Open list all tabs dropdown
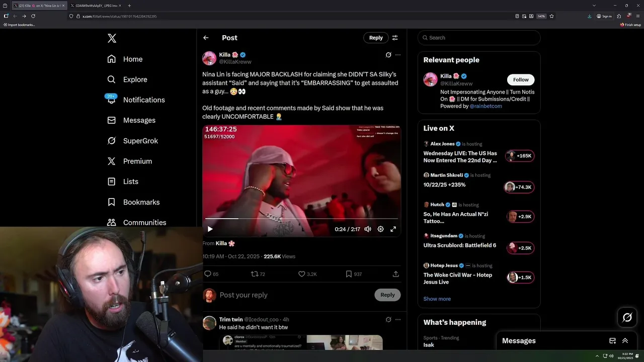This screenshot has width=644, height=362. coord(594,6)
